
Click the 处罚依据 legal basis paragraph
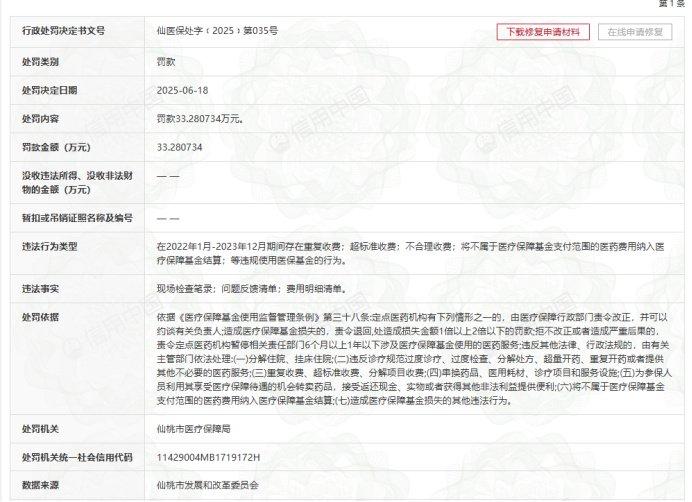point(414,359)
